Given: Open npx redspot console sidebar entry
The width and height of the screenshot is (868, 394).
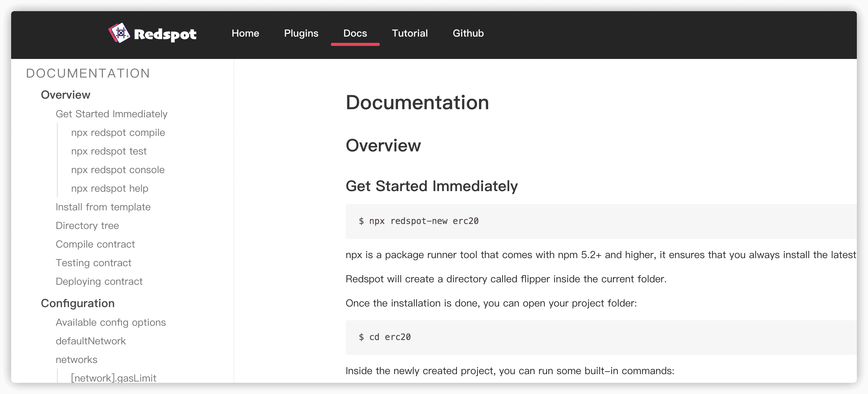Looking at the screenshot, I should coord(118,170).
